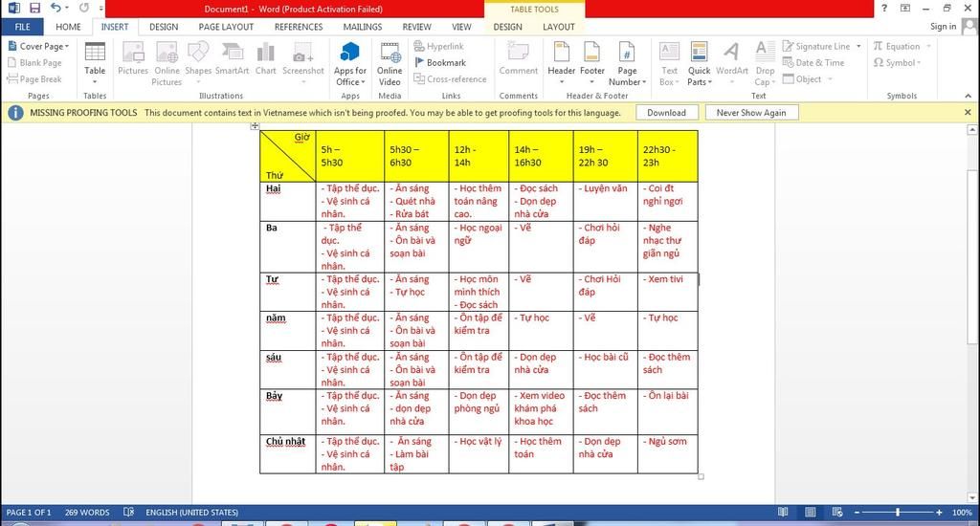
Task: Open the Header menu
Action: pyautogui.click(x=561, y=64)
